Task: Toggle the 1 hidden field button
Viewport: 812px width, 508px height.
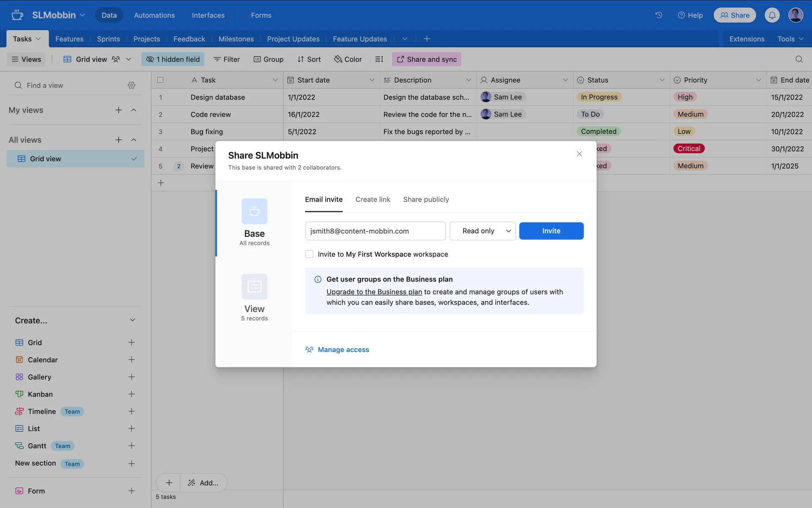Action: point(173,59)
